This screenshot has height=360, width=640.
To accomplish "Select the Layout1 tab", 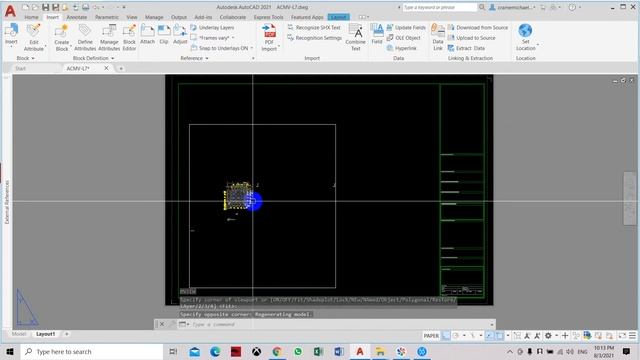I will 45,334.
